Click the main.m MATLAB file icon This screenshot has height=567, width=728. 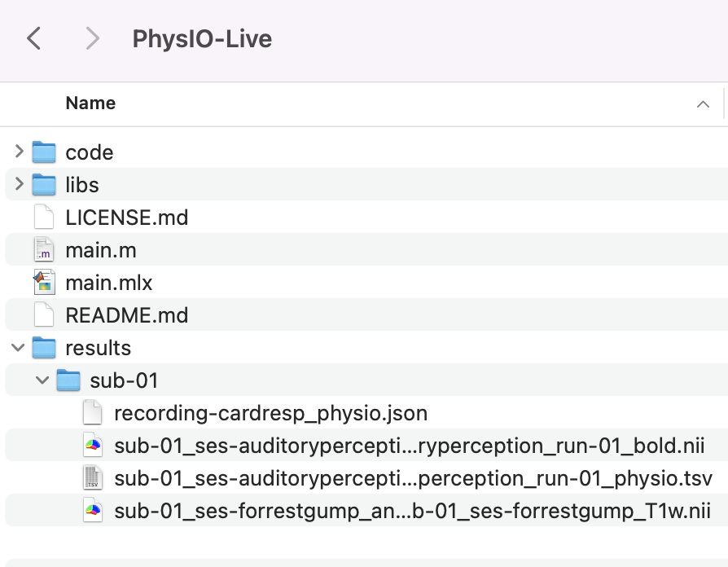43,250
